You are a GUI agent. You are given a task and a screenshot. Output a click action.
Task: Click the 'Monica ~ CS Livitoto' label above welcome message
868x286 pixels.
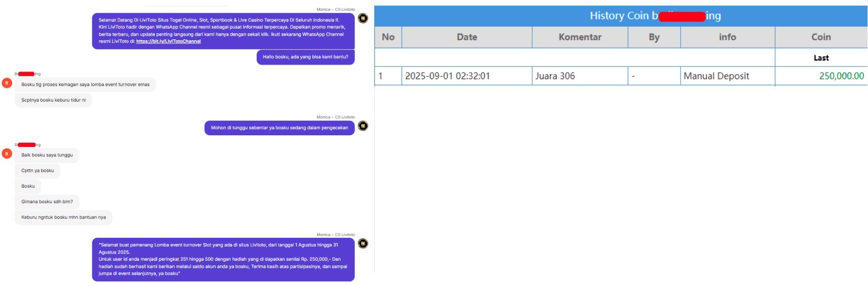pos(335,9)
